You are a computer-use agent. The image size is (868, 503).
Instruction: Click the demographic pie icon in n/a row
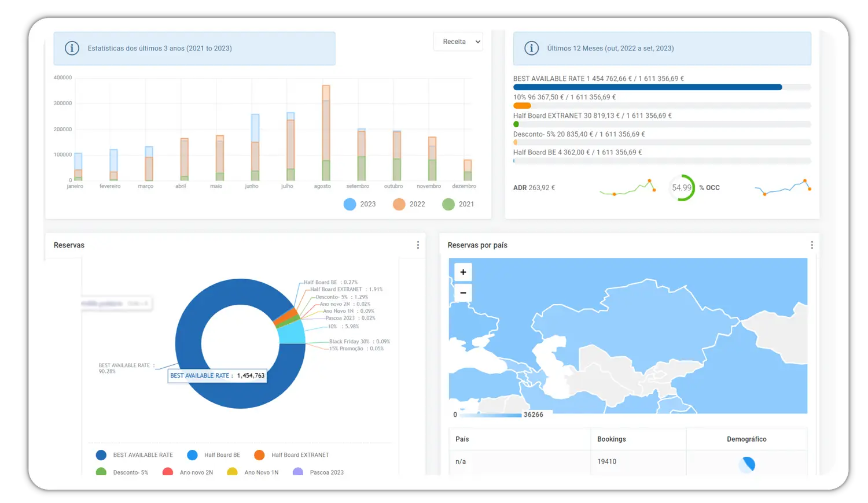click(x=746, y=464)
